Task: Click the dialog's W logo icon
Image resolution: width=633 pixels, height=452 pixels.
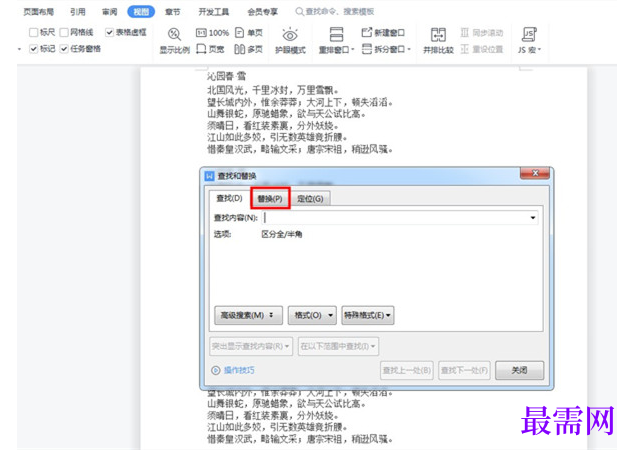Action: click(x=210, y=176)
